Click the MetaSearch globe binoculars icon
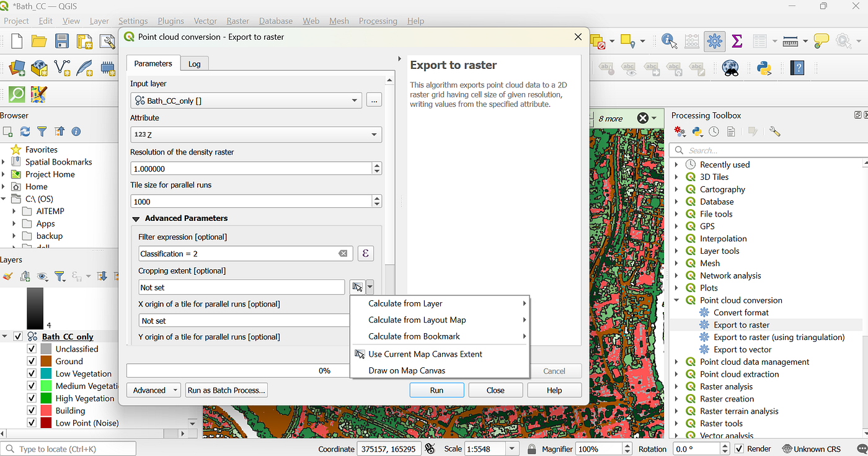 (730, 67)
